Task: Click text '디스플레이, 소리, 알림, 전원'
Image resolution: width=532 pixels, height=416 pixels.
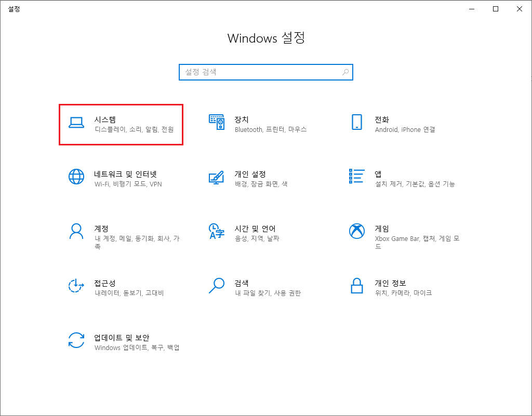Action: tap(134, 129)
